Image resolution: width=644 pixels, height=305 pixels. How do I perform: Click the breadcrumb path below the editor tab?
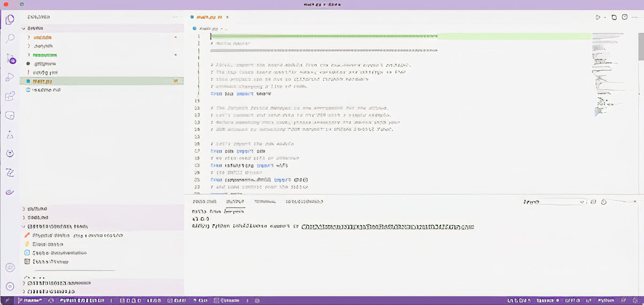coord(210,28)
